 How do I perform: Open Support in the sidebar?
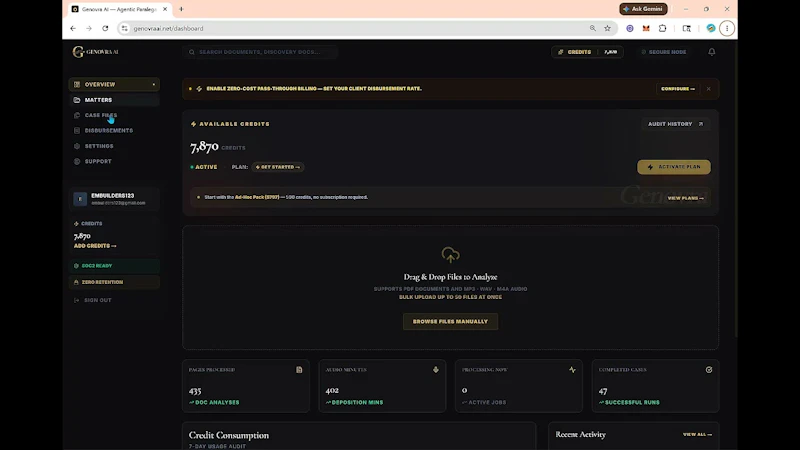[x=114, y=161]
